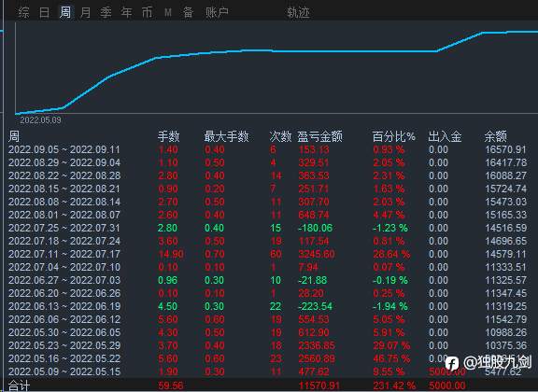Select row 2022.07.18 ~ 2022.07.24

tap(268, 241)
